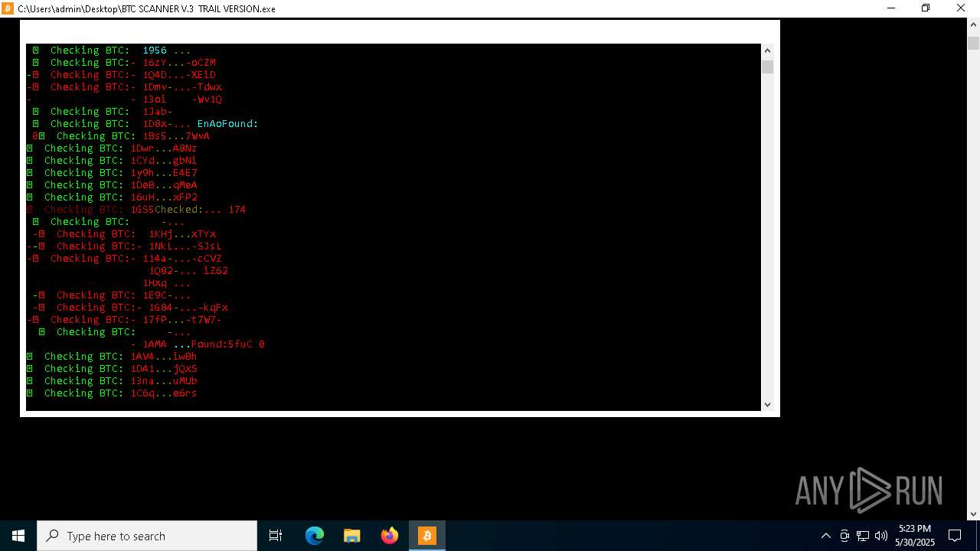Click the address text 1C6q...e6rs
The image size is (980, 551).
[x=164, y=393]
